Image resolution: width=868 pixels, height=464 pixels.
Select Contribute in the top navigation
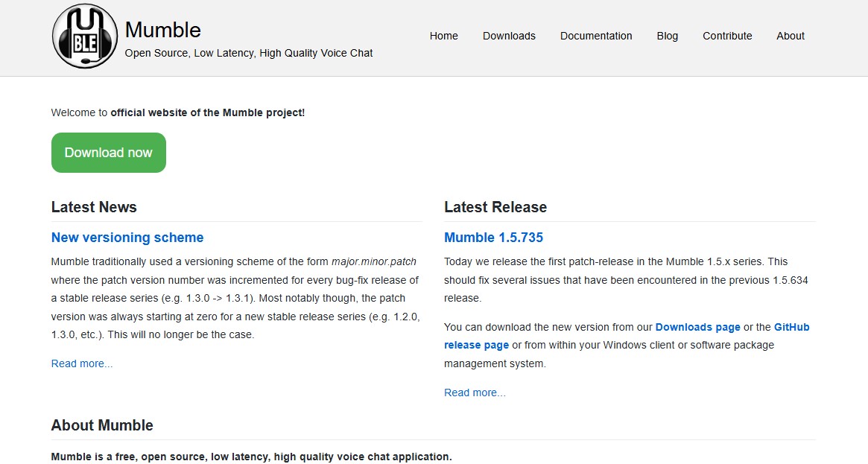click(x=727, y=36)
